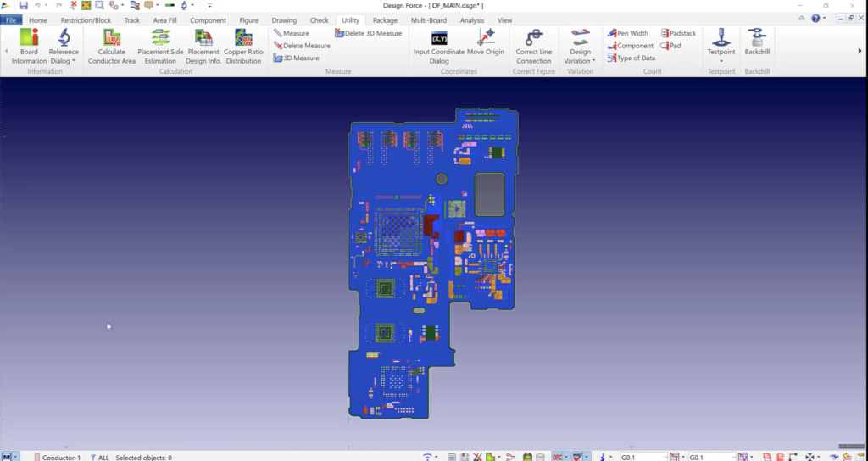The width and height of the screenshot is (868, 461).
Task: Switch to the Component tab
Action: coord(209,20)
